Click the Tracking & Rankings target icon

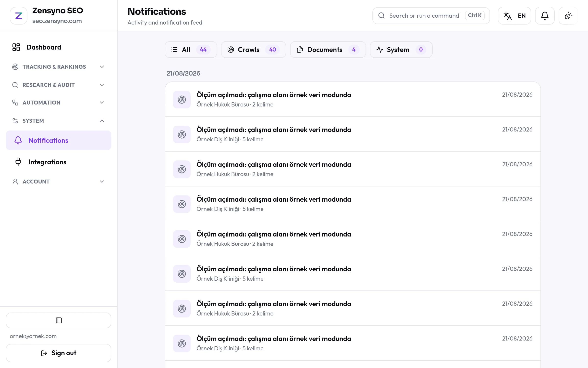coord(15,67)
